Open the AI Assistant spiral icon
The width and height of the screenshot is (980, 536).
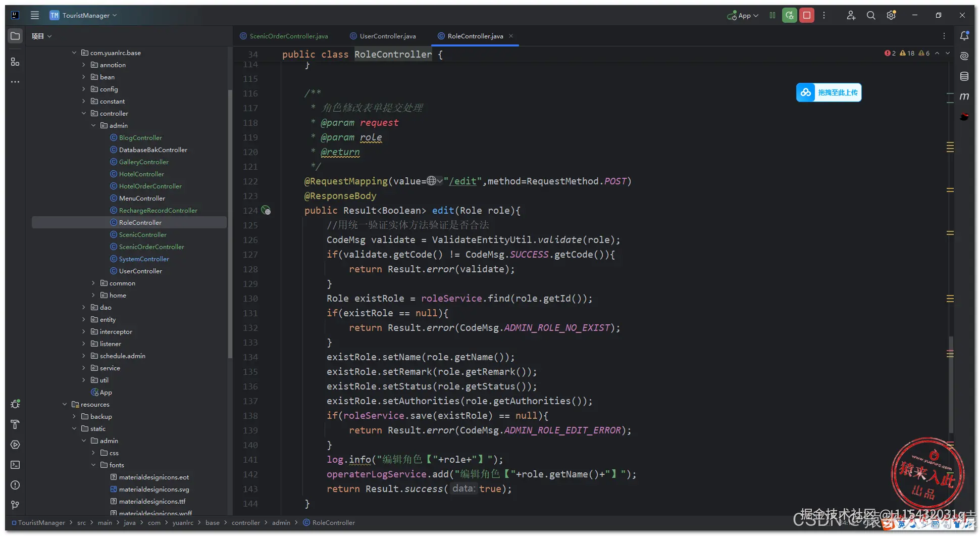964,56
